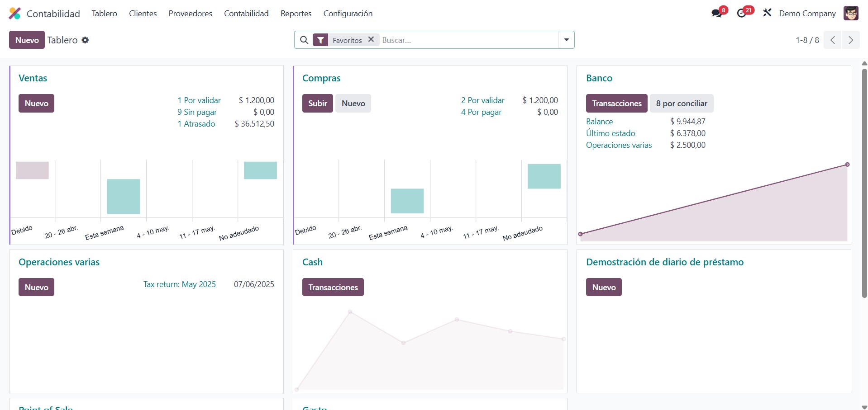Open the Configuración menu
The image size is (868, 410).
[348, 14]
